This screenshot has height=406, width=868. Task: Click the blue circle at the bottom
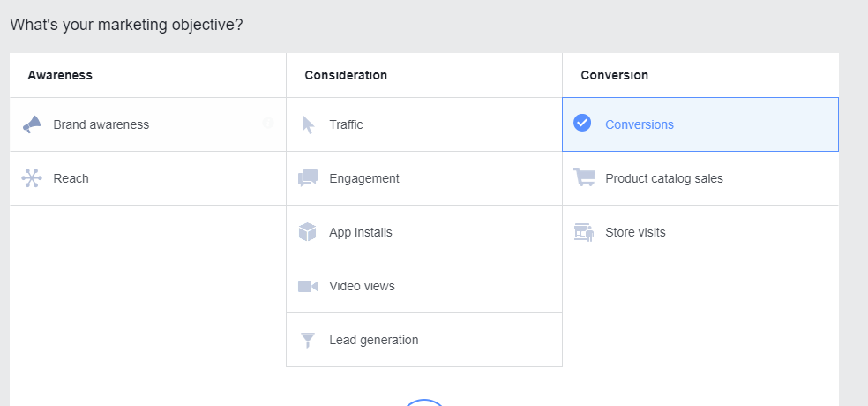[x=425, y=402]
